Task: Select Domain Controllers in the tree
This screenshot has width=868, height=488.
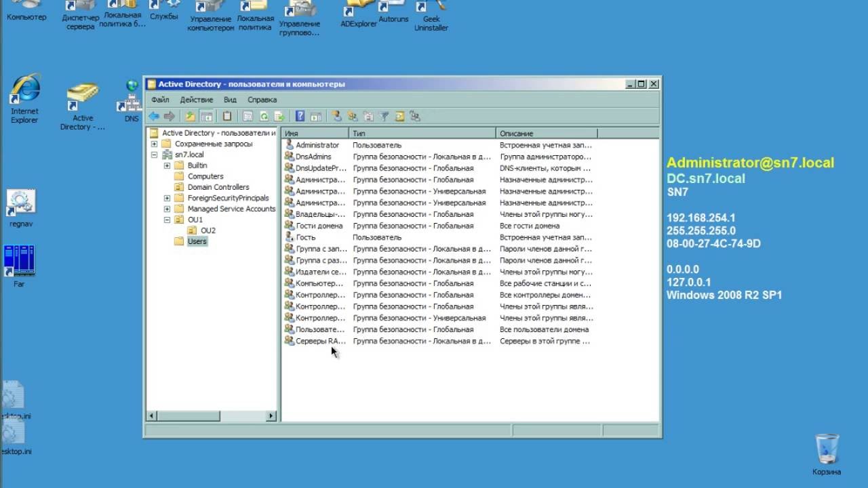Action: tap(218, 187)
